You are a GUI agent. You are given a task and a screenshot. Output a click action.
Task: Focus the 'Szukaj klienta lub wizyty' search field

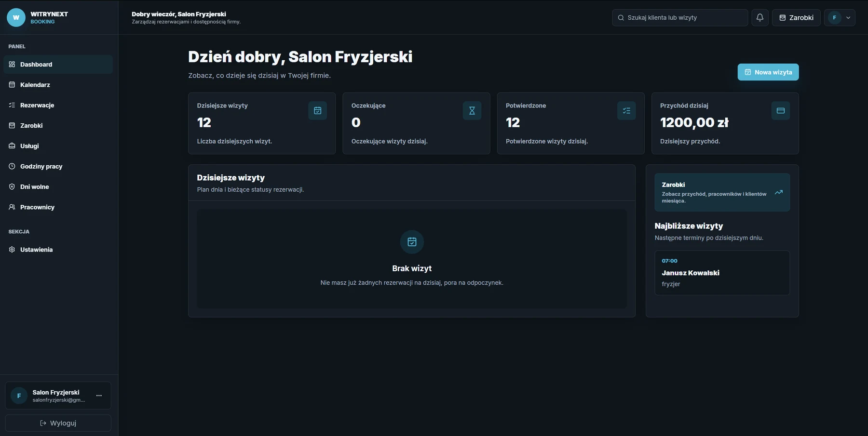[680, 17]
